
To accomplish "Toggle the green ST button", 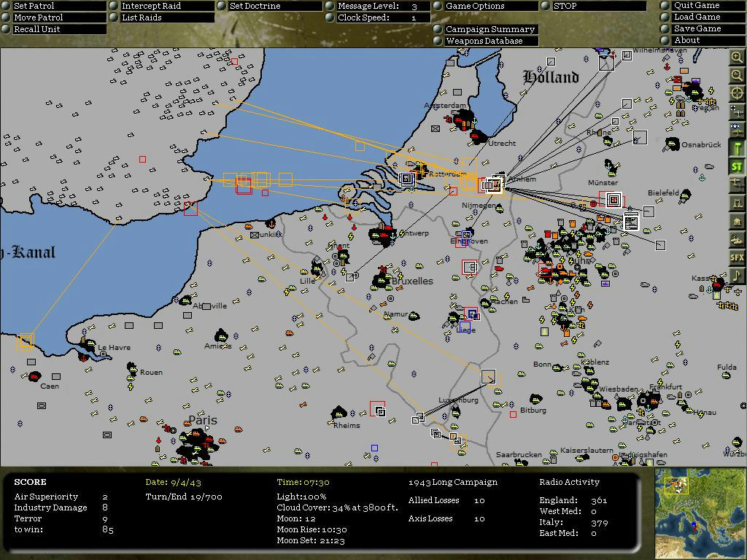I will (737, 166).
